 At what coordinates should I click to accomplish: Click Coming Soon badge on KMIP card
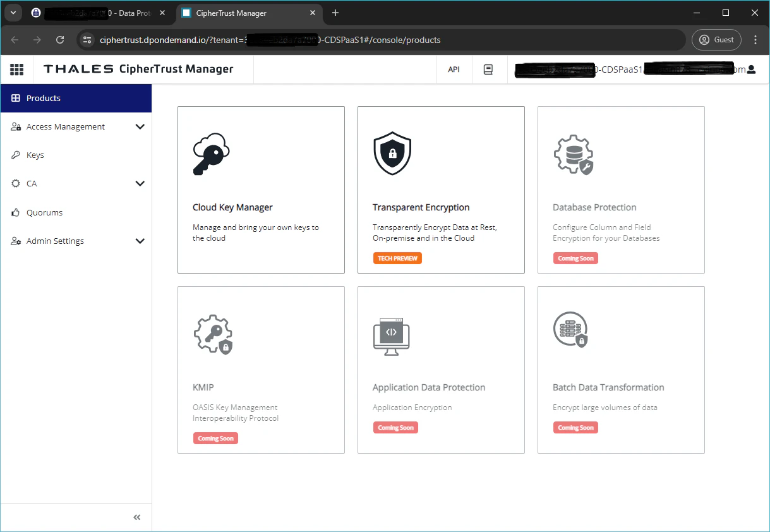pyautogui.click(x=215, y=438)
